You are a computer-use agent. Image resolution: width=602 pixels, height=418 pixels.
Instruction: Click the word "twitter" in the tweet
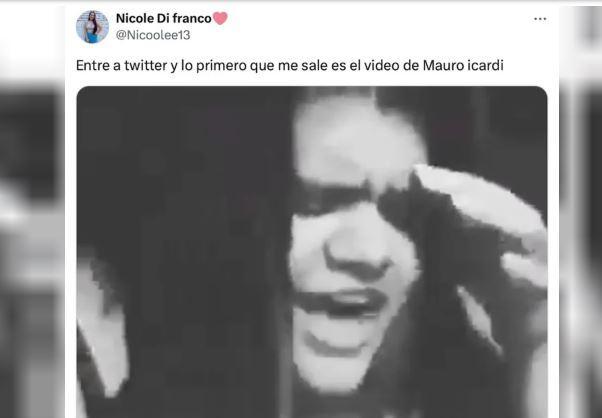click(146, 65)
